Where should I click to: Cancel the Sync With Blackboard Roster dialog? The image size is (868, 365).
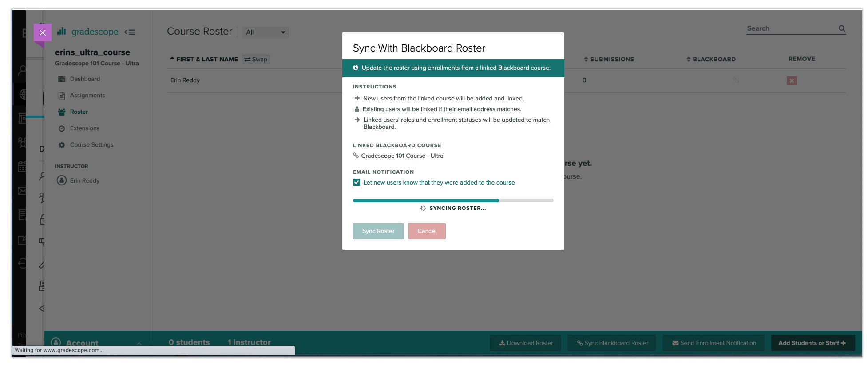pos(427,231)
